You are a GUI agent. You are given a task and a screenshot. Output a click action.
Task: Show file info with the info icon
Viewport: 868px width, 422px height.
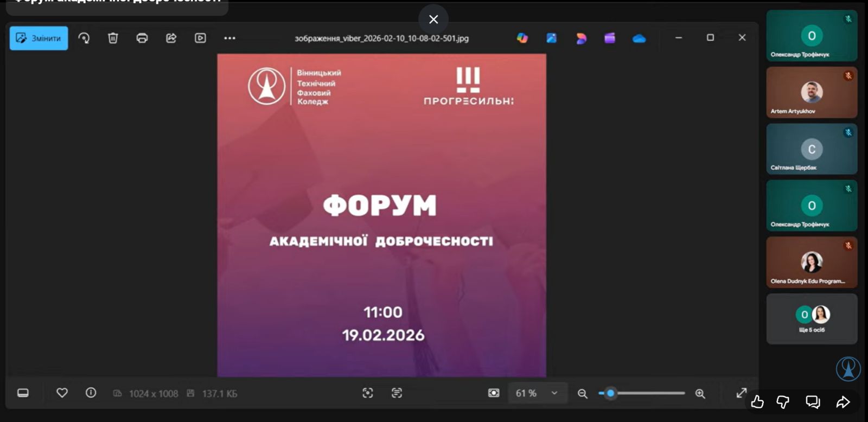(91, 393)
